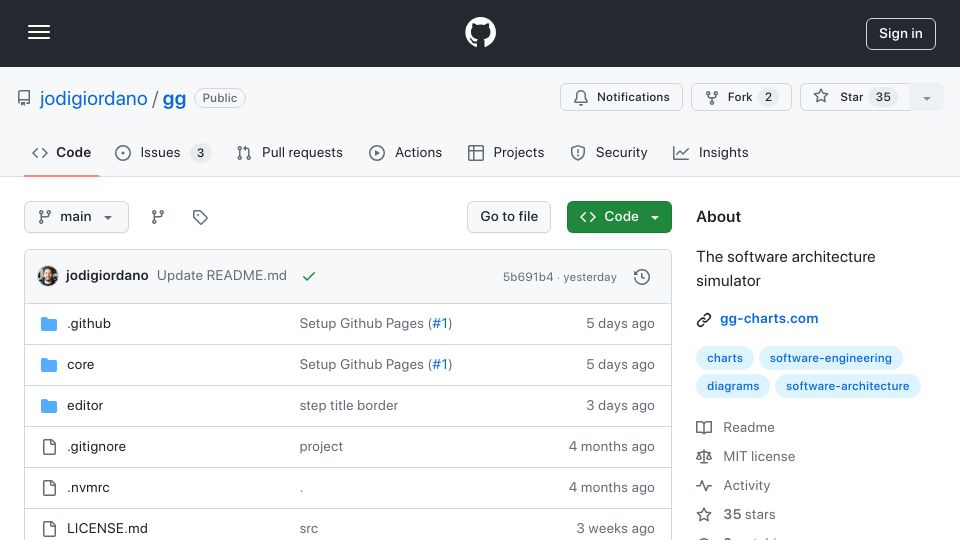
Task: Visit gg-charts.com website link
Action: 768,318
